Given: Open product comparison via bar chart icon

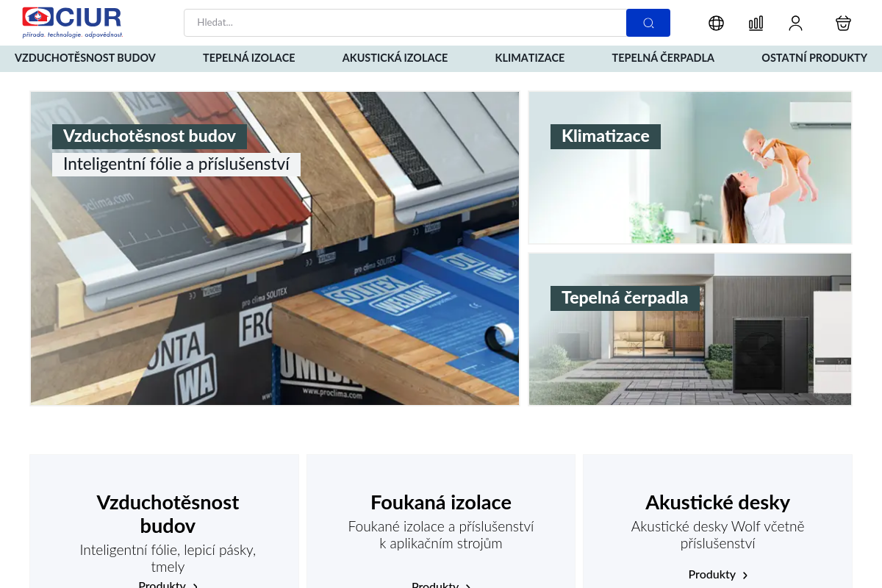Looking at the screenshot, I should pyautogui.click(x=756, y=23).
